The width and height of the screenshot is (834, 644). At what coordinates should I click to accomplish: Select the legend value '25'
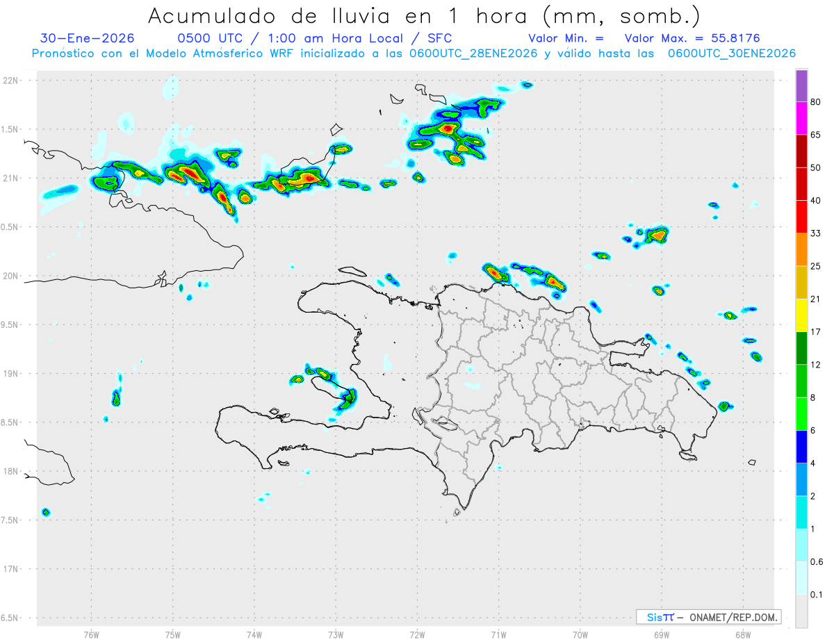coord(816,266)
